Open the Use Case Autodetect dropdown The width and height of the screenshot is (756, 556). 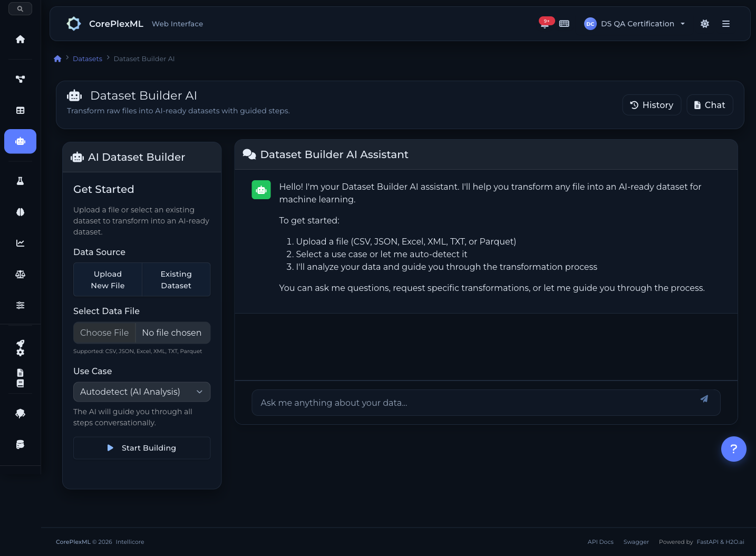click(142, 392)
